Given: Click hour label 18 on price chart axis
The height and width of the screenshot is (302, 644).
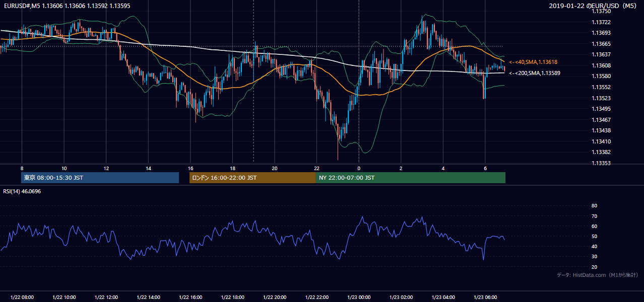Looking at the screenshot, I should tap(232, 168).
